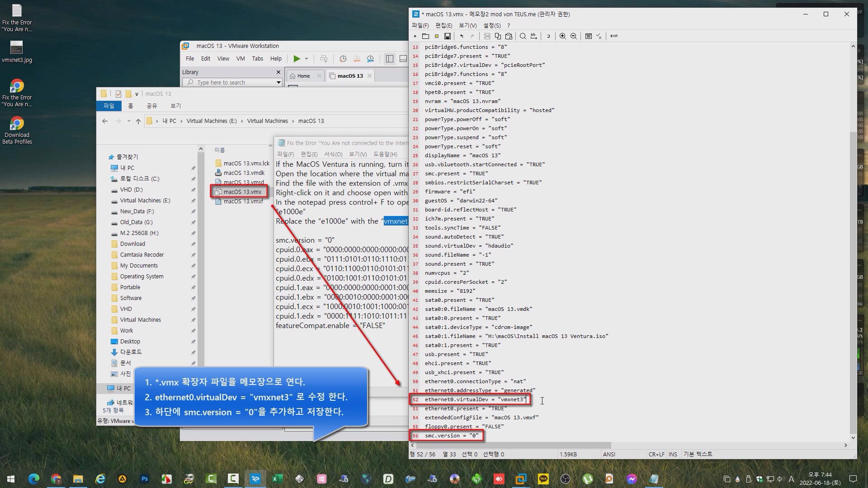The width and height of the screenshot is (868, 488).
Task: Select the 파일 ribbon tab in File Explorer
Action: click(x=109, y=106)
